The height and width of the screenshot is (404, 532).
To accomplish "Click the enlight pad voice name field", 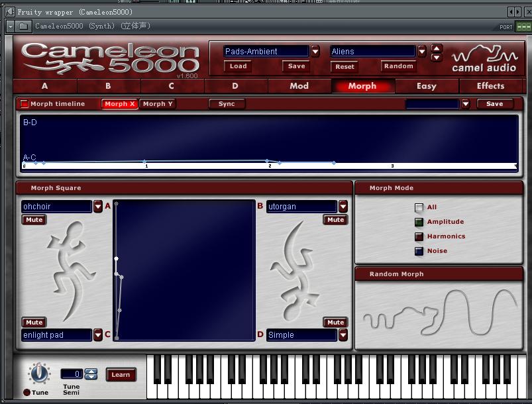I will click(57, 335).
